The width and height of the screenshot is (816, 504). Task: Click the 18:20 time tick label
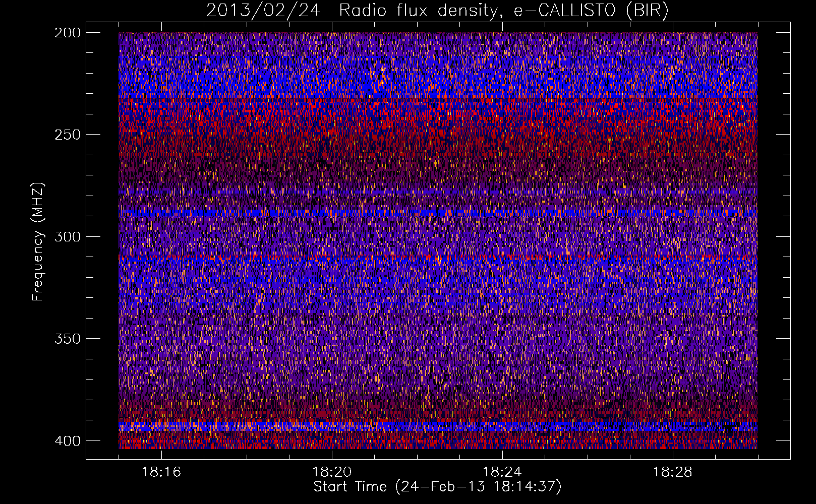(332, 472)
